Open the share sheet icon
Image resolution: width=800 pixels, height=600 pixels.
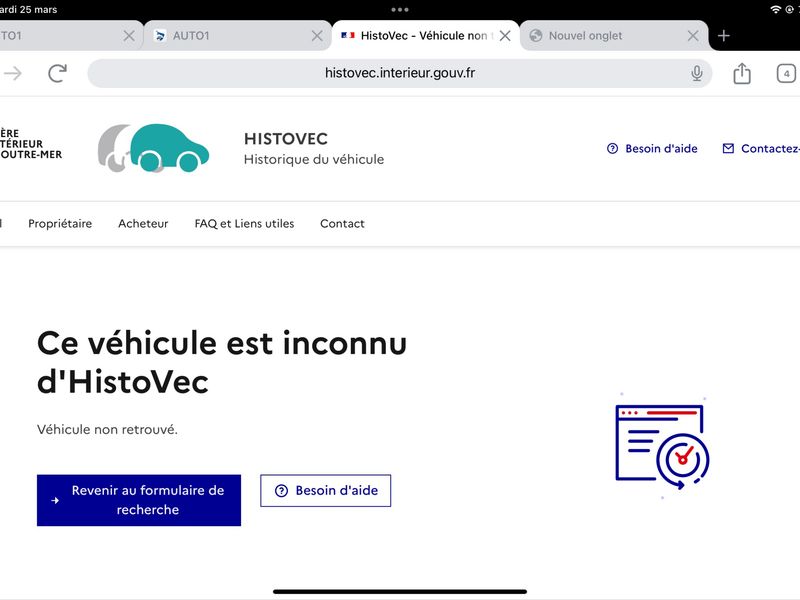coord(742,73)
